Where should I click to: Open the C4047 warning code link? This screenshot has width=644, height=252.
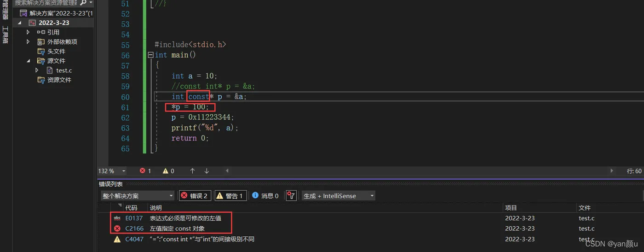tap(134, 239)
